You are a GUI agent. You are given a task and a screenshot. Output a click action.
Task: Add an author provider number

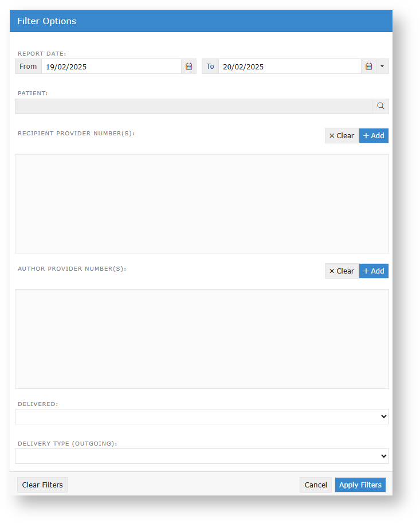(374, 271)
